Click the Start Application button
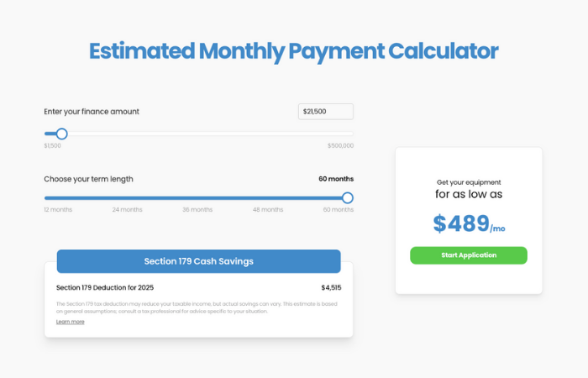Screen dimensions: 588x378 [x=469, y=255]
